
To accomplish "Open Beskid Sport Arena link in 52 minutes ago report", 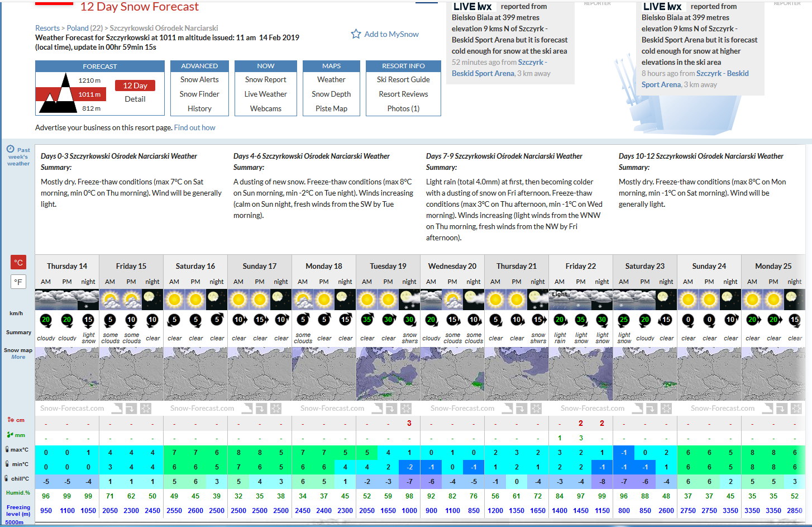I will click(483, 73).
